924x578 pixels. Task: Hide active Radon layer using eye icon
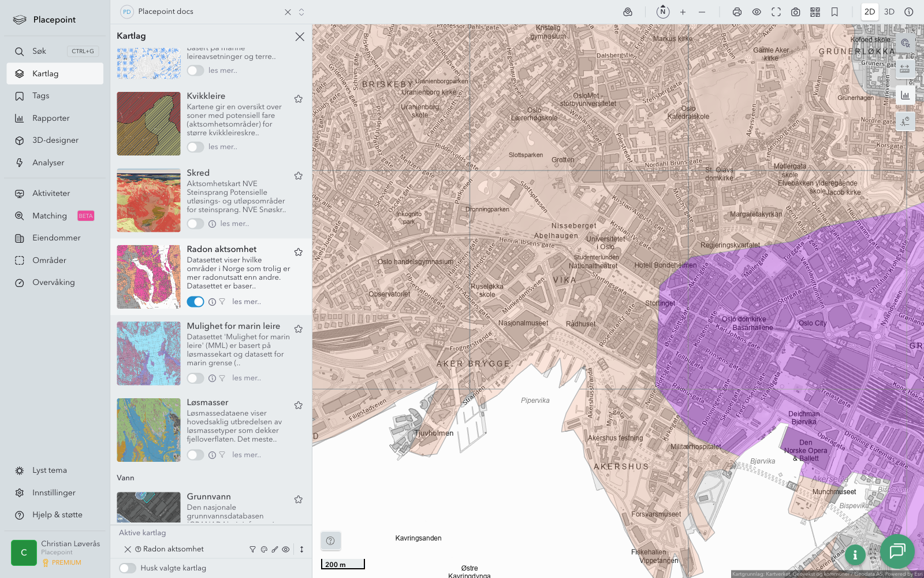point(286,550)
